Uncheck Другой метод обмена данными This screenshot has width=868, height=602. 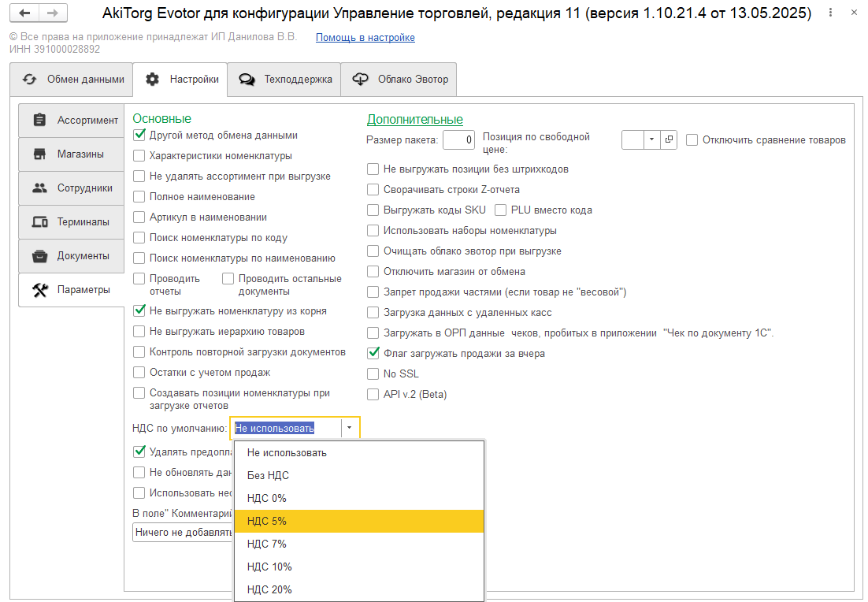pyautogui.click(x=139, y=135)
